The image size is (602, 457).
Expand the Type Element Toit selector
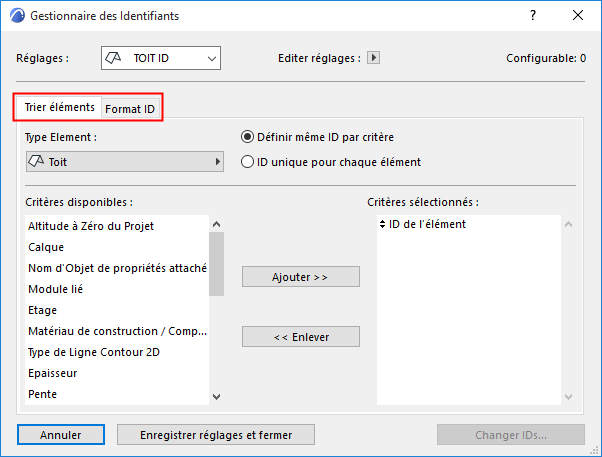tap(124, 161)
